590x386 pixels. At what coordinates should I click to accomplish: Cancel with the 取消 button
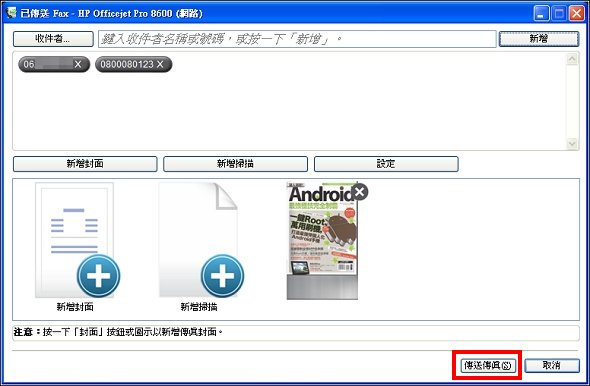tap(552, 365)
